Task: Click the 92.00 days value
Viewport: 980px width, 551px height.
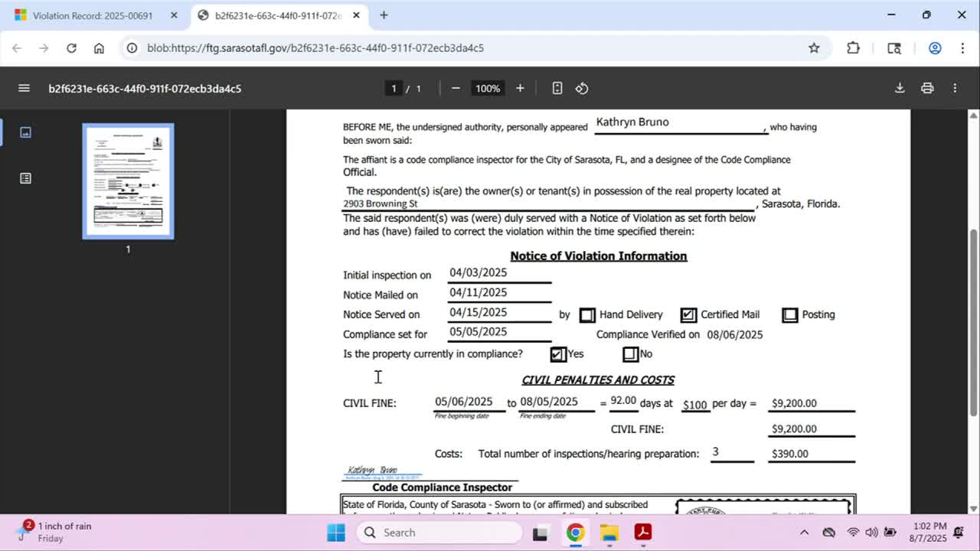Action: pyautogui.click(x=623, y=400)
